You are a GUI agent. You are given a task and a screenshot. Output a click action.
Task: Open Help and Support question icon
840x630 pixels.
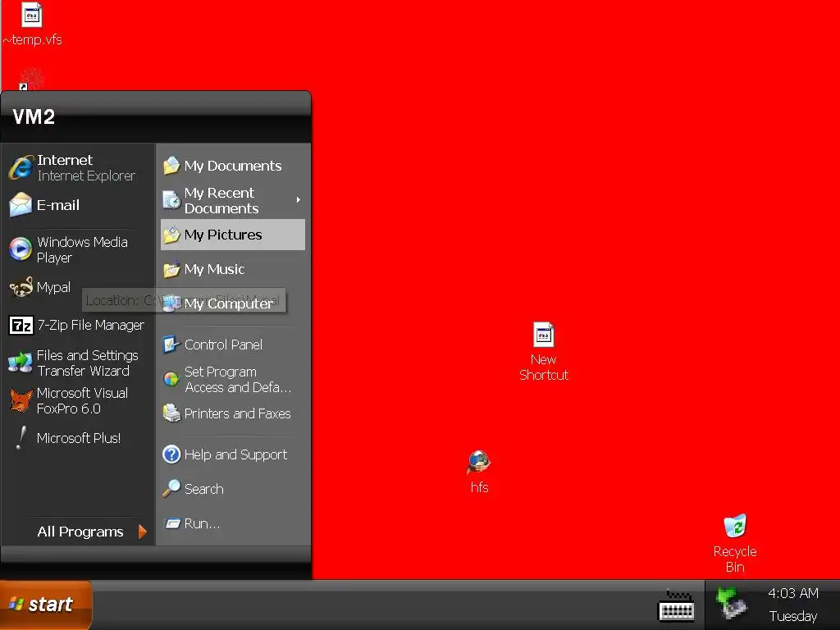[x=171, y=454]
